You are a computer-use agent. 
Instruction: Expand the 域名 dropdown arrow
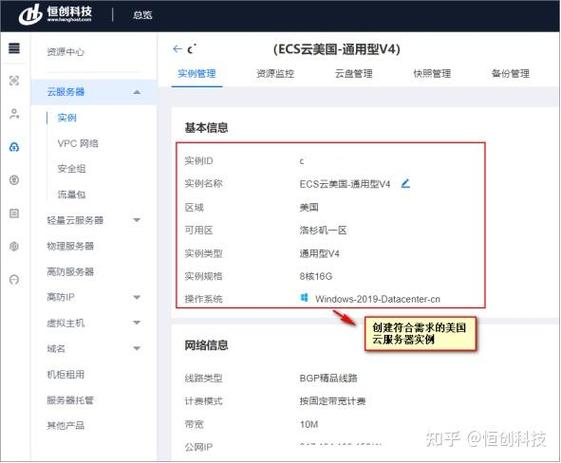click(x=137, y=348)
